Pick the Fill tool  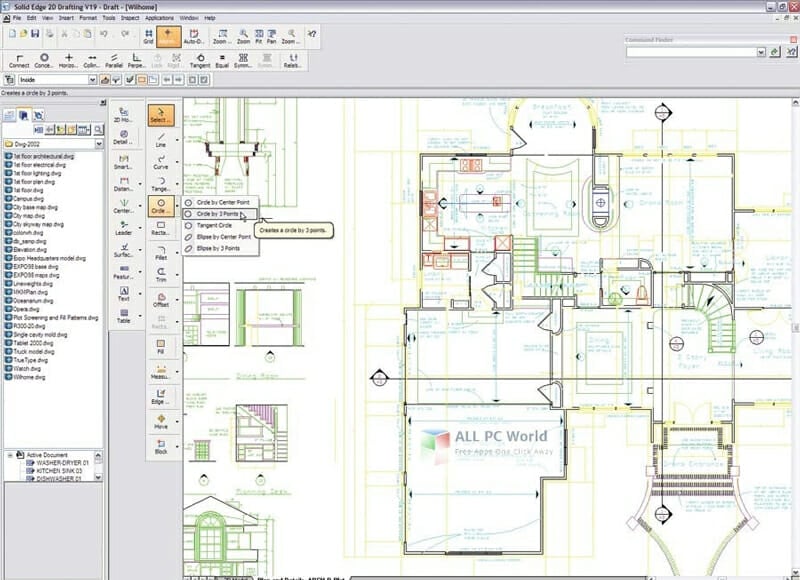(161, 346)
